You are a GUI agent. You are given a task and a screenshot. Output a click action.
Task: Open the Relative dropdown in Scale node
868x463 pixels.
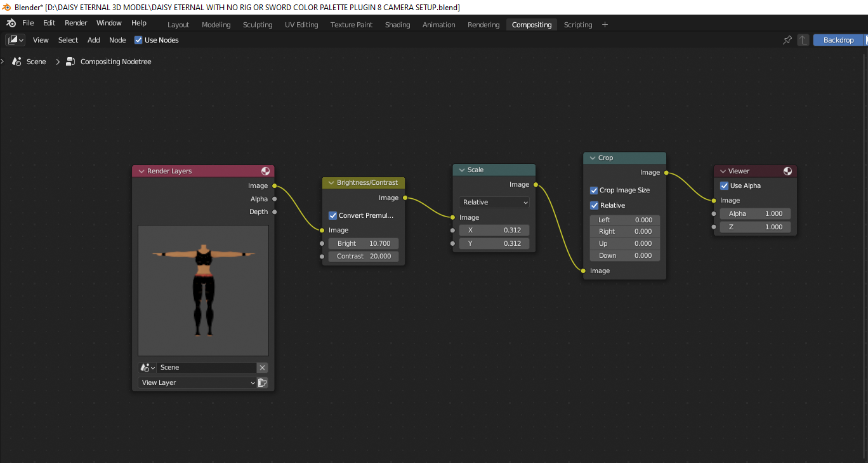[x=494, y=202]
